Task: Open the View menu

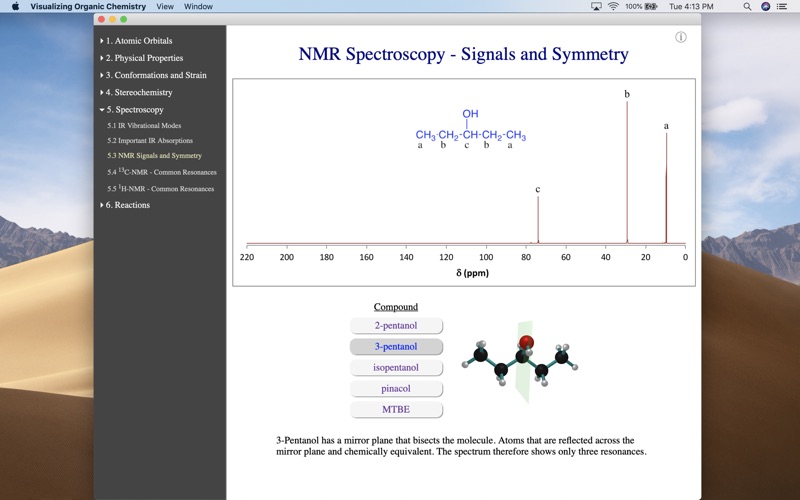Action: 165,7
